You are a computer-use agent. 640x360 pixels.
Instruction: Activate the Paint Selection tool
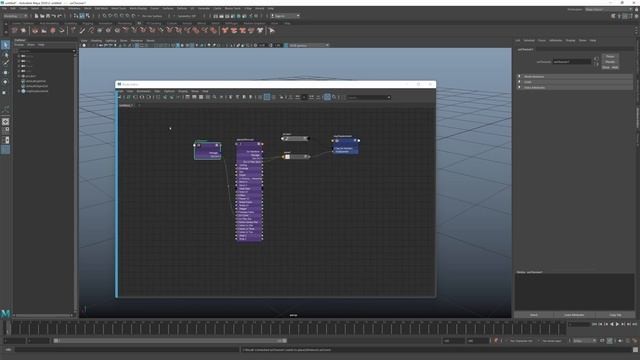pos(5,63)
